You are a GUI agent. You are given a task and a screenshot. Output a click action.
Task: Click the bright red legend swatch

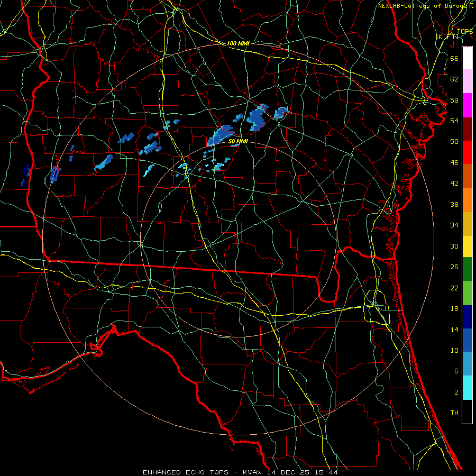467,152
